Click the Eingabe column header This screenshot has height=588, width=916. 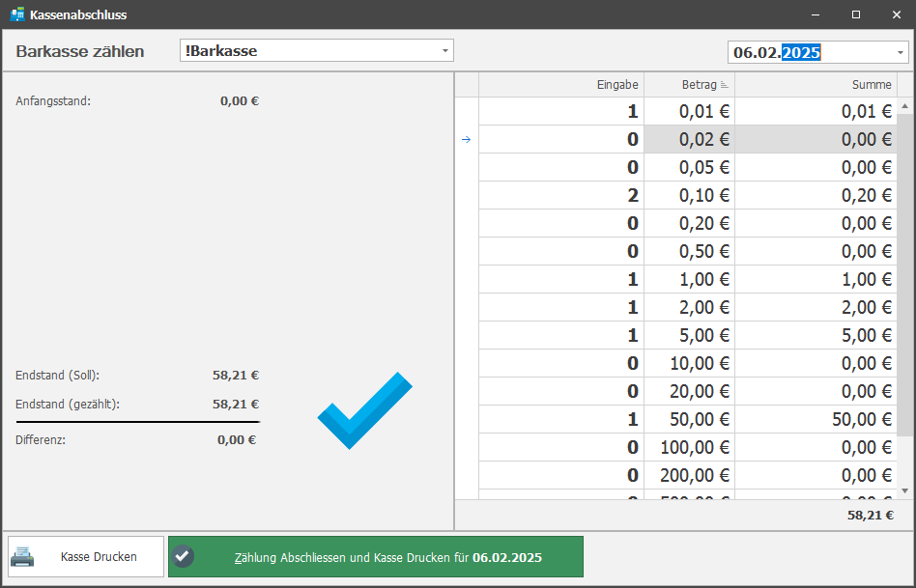pos(561,85)
